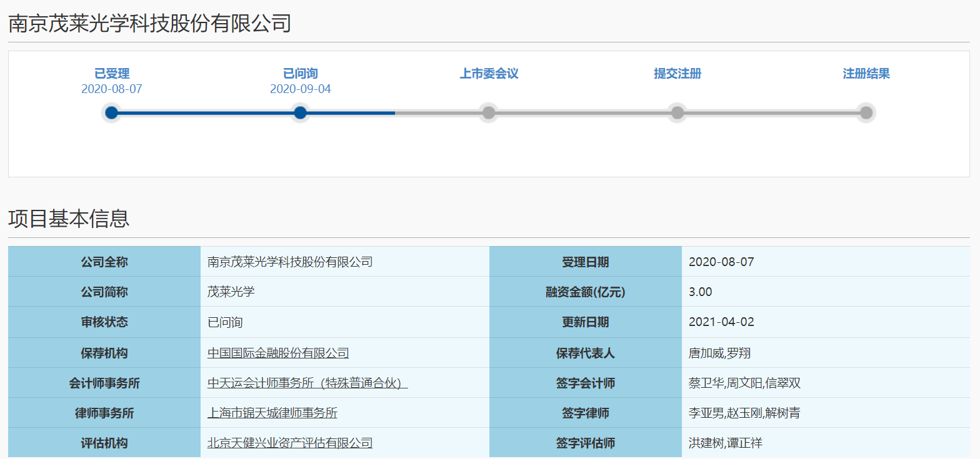Click the 更新日期 value 2021-04-02

[721, 322]
